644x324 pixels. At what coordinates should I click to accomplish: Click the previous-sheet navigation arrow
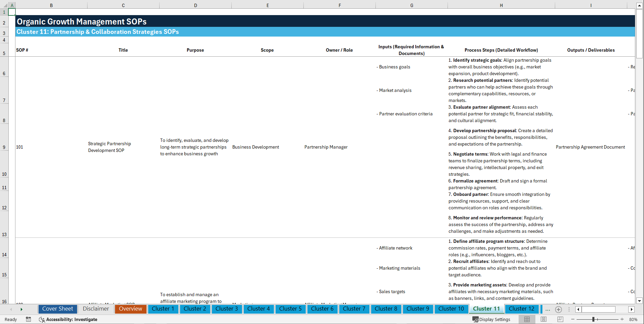coord(11,309)
